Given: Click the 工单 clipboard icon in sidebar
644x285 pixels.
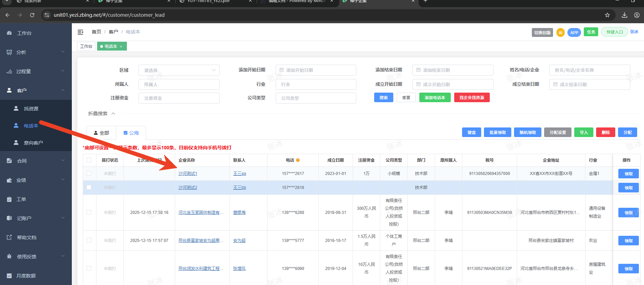Looking at the screenshot, I should [x=9, y=199].
